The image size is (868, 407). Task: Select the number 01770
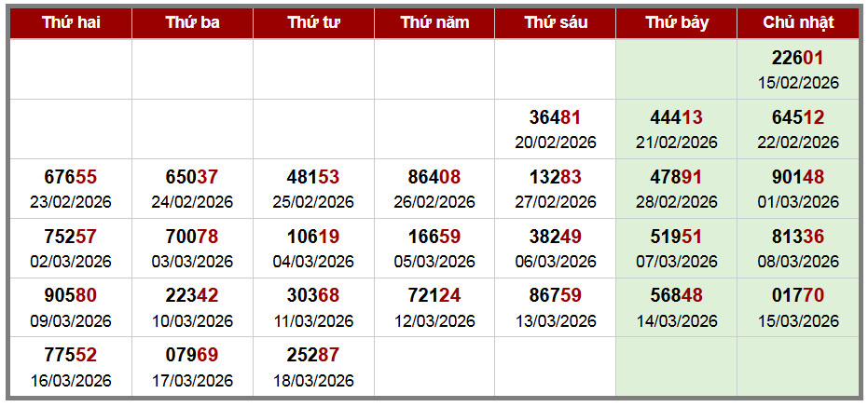(x=798, y=296)
